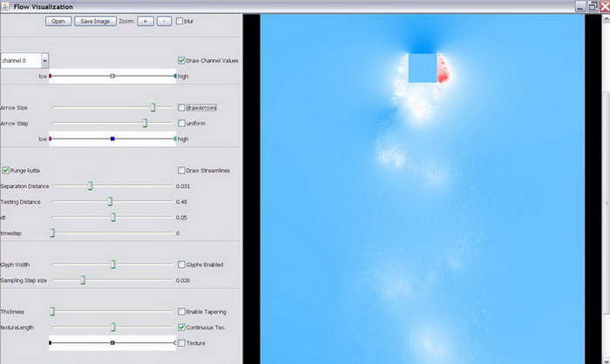Image resolution: width=610 pixels, height=364 pixels.
Task: Click the blue midpoint marker on arrow color bar
Action: point(112,138)
